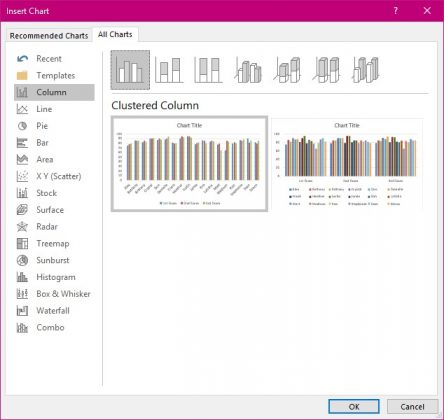Select the Line chart category
444x420 pixels.
coord(54,109)
